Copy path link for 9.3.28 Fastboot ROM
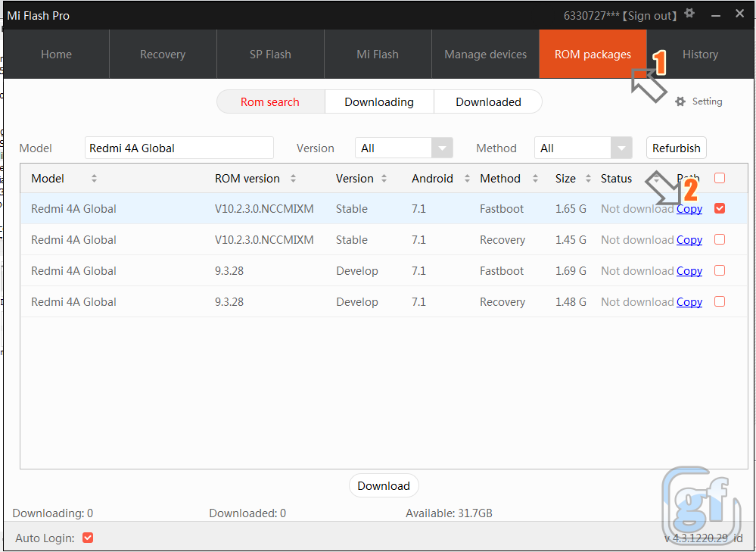 (x=689, y=270)
